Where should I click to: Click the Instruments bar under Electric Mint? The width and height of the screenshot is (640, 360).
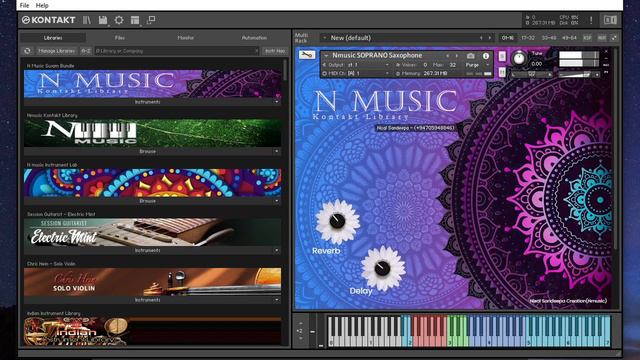pyautogui.click(x=148, y=250)
